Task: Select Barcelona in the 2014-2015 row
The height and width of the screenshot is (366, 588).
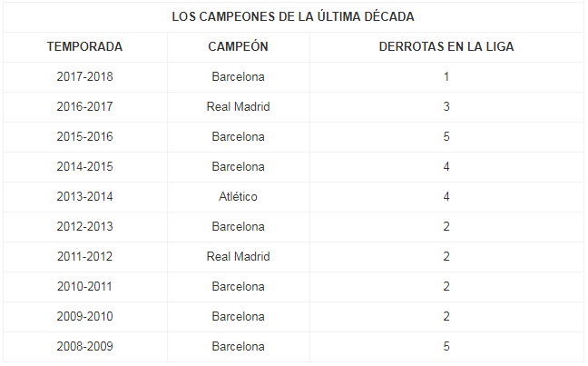Action: [x=238, y=167]
